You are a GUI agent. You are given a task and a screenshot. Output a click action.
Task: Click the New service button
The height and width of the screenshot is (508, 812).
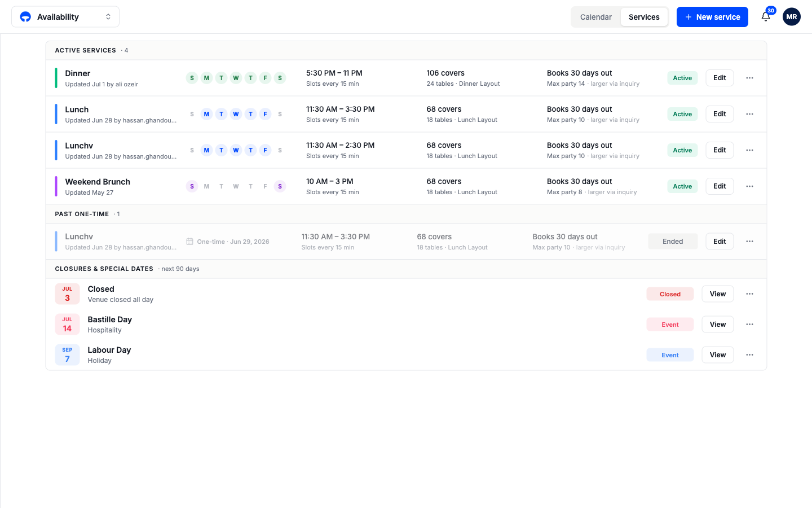click(712, 17)
